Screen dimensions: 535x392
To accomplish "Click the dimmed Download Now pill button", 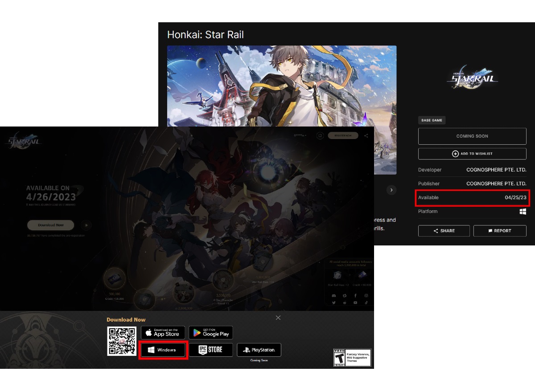I will pos(50,225).
